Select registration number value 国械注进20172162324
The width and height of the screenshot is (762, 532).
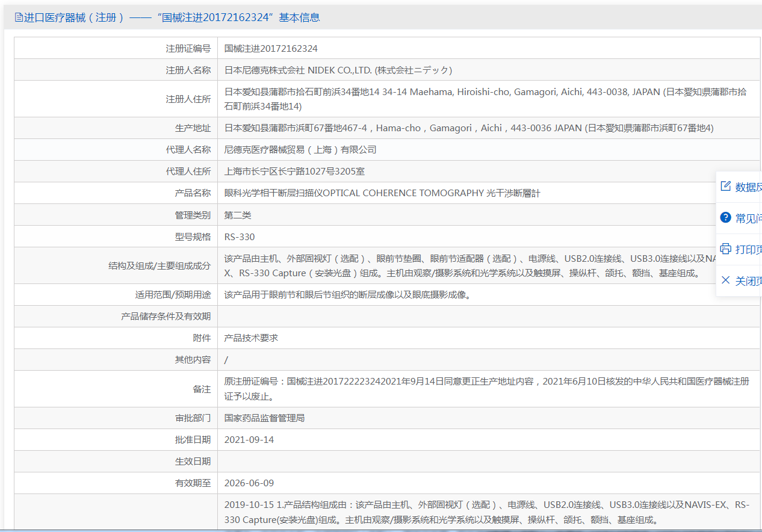click(271, 48)
